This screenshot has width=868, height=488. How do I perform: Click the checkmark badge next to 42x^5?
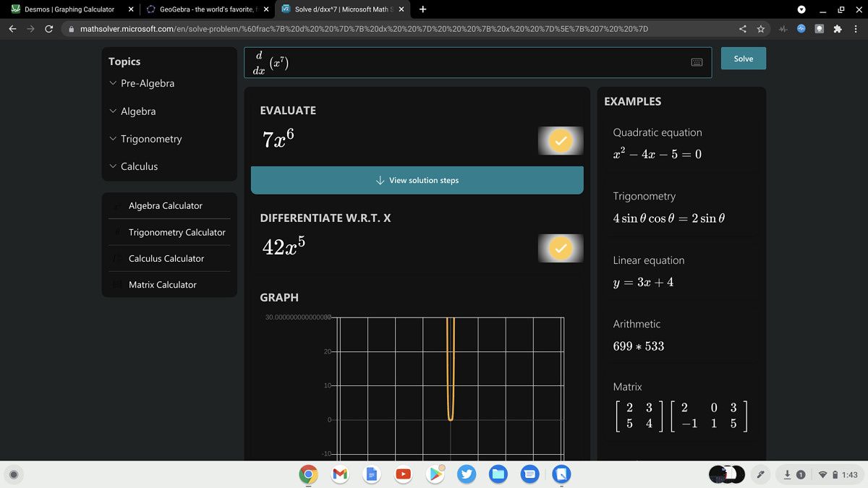pos(560,248)
